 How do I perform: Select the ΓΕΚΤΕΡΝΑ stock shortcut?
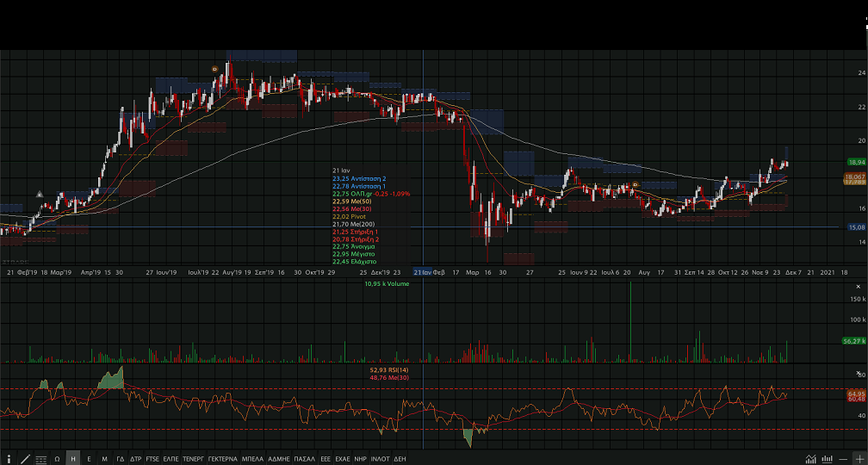click(222, 459)
